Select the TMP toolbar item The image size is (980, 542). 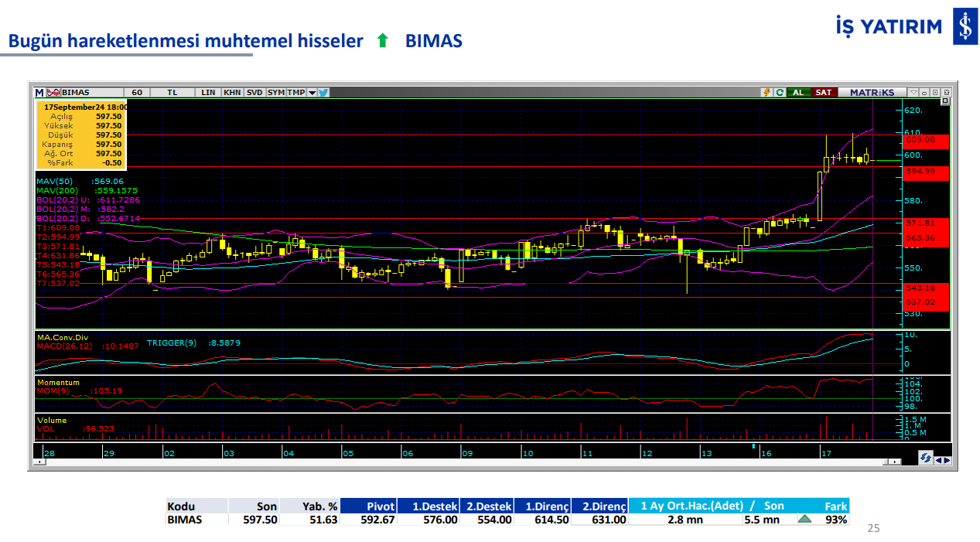click(295, 92)
